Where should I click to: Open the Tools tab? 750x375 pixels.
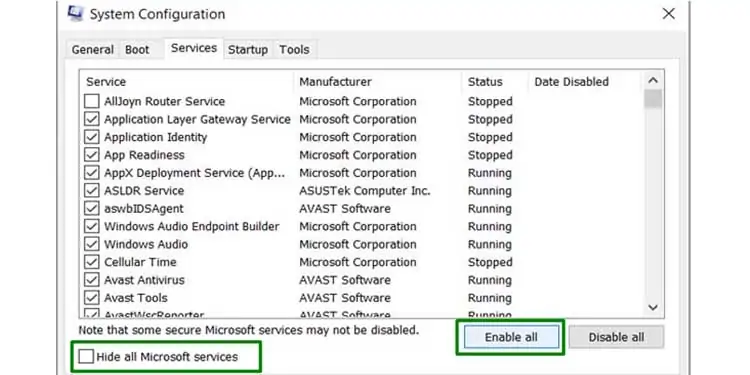tap(294, 50)
